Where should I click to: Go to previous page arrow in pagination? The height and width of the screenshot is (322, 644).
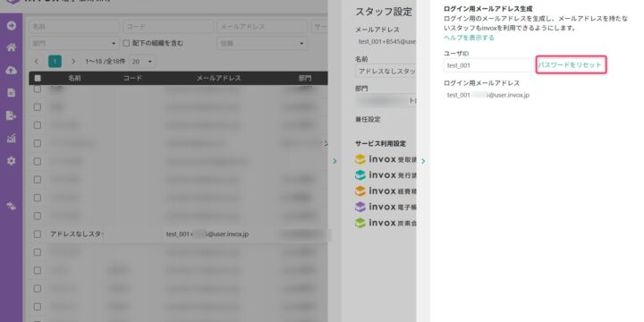point(37,62)
